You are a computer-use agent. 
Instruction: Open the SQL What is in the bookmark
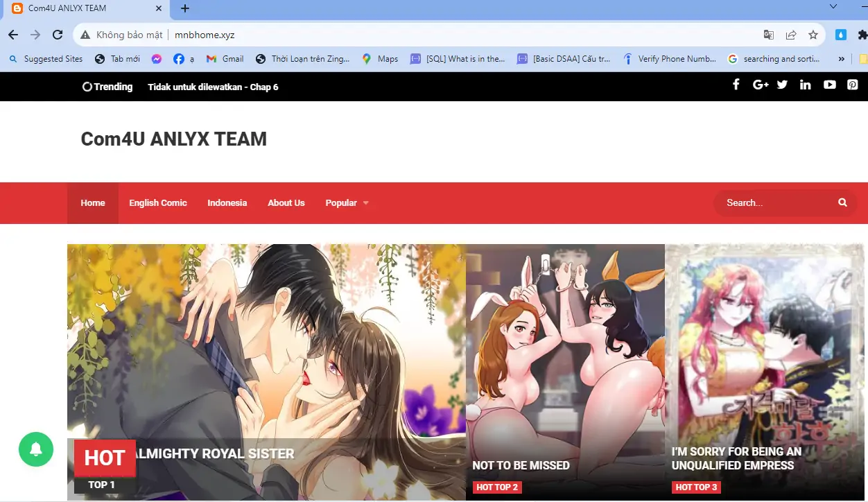coord(458,59)
